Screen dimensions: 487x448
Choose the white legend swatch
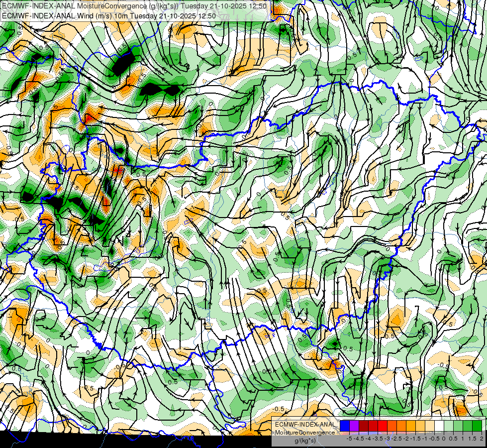[439, 426]
